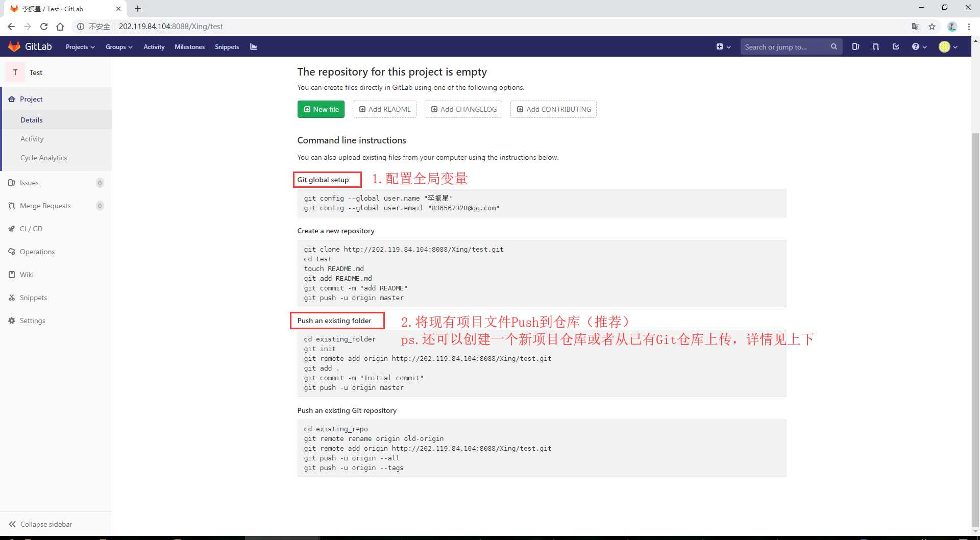Screen dimensions: 980x540
Task: Open Issues in the sidebar
Action: (56, 183)
